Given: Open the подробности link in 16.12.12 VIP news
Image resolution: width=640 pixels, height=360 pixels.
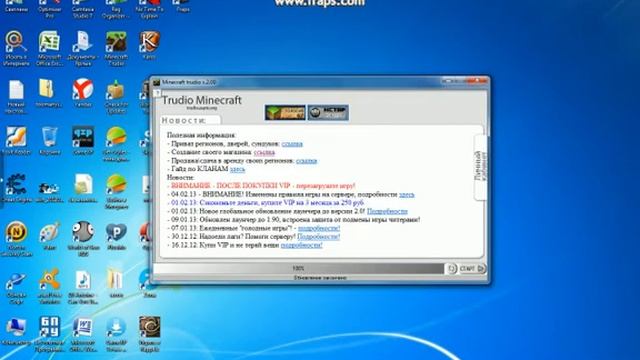Looking at the screenshot, I should [302, 245].
